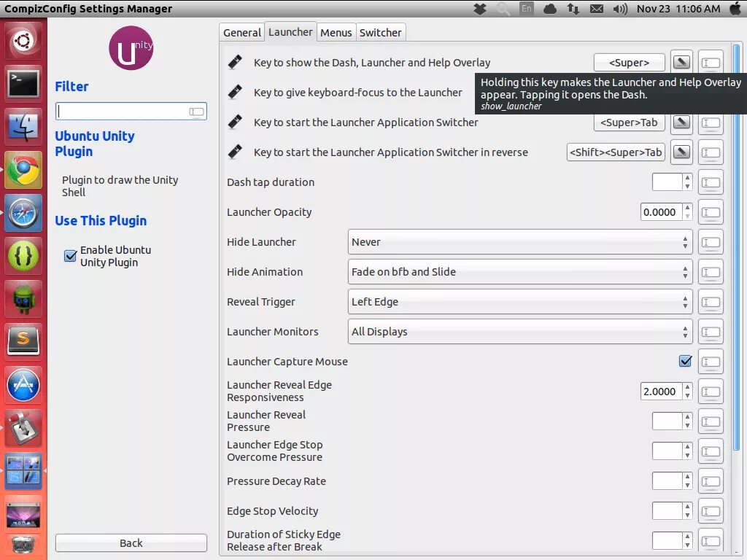This screenshot has height=560, width=747.
Task: Select the Launcher tab
Action: click(x=290, y=32)
